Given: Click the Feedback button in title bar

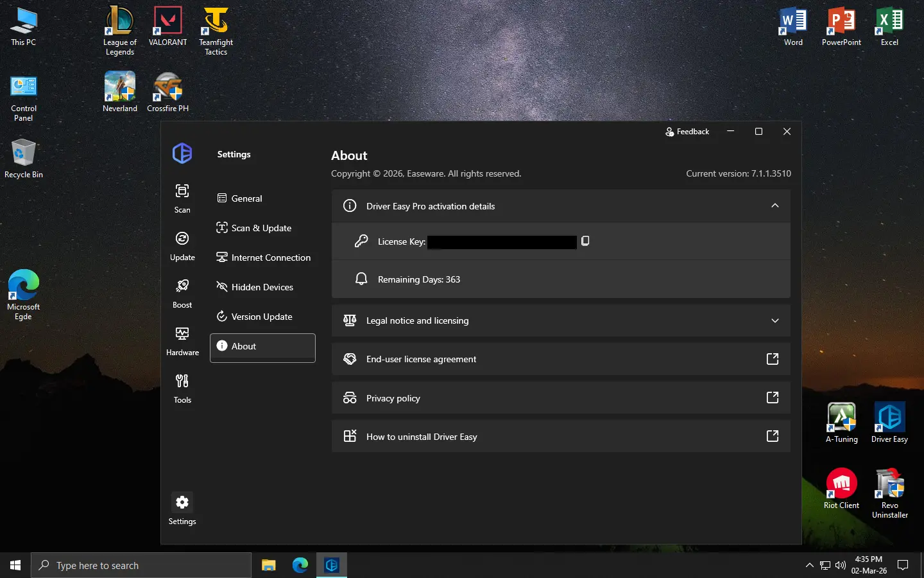Looking at the screenshot, I should (x=687, y=132).
